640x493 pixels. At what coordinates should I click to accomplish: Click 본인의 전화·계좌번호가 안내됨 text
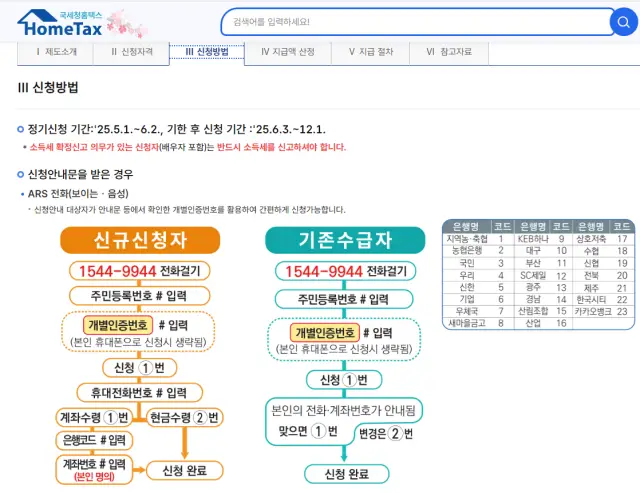pyautogui.click(x=344, y=411)
